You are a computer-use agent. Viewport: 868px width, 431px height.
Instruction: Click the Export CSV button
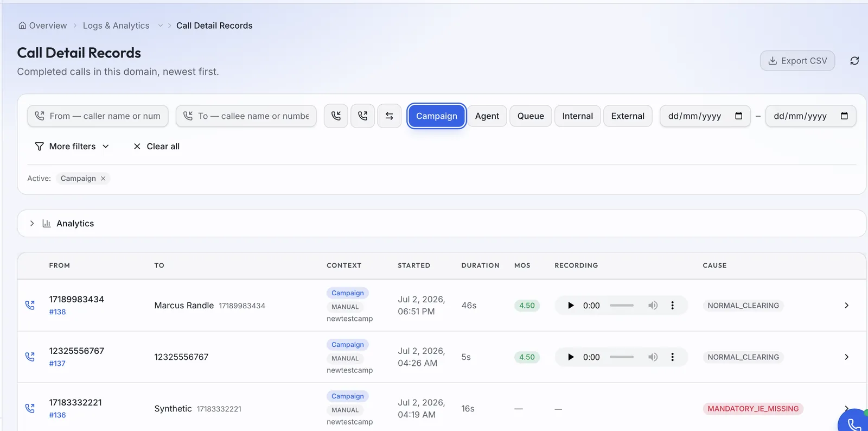[797, 61]
